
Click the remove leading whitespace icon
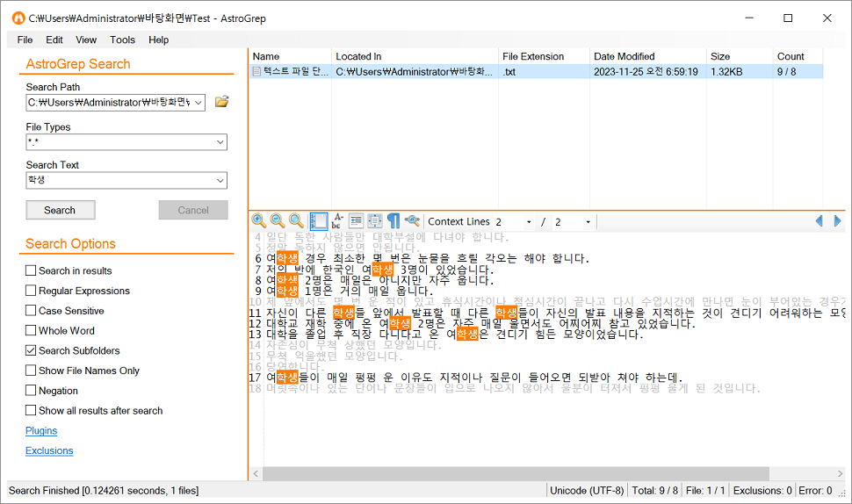(356, 220)
